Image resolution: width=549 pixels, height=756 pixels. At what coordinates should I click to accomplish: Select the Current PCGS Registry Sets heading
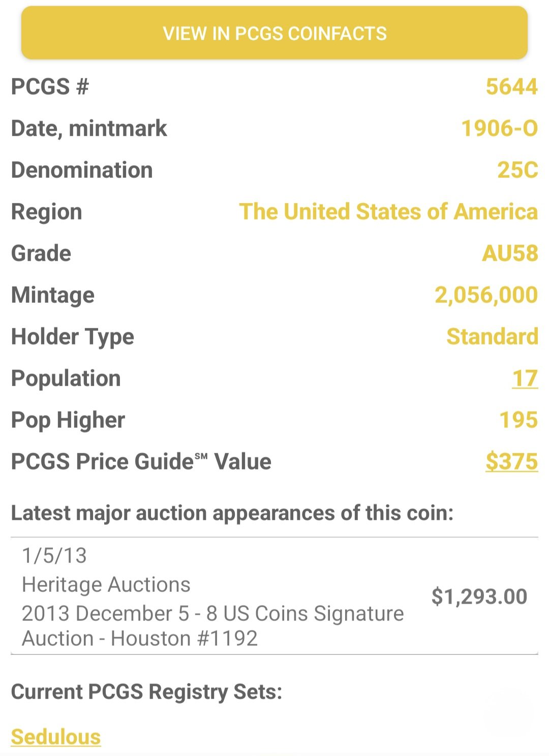[146, 692]
